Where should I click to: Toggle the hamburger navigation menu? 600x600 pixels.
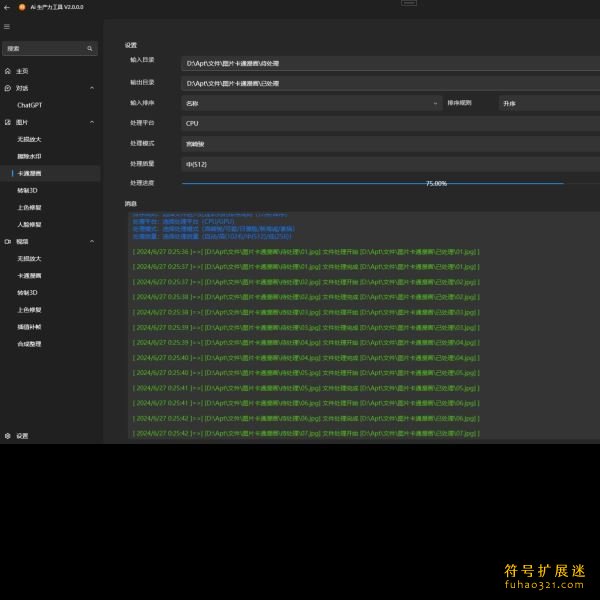[7, 27]
